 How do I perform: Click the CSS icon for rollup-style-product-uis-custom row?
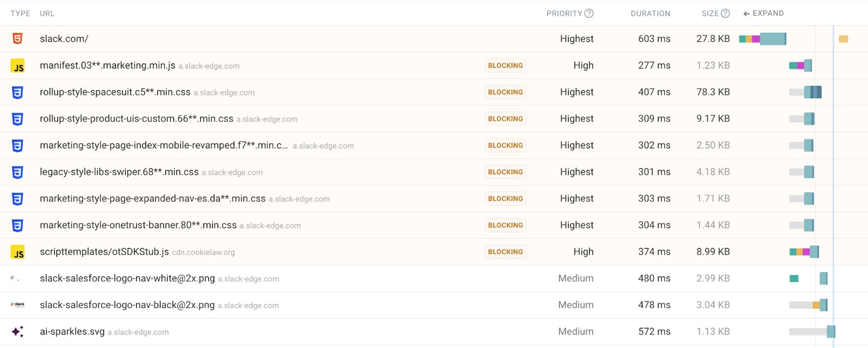(17, 119)
